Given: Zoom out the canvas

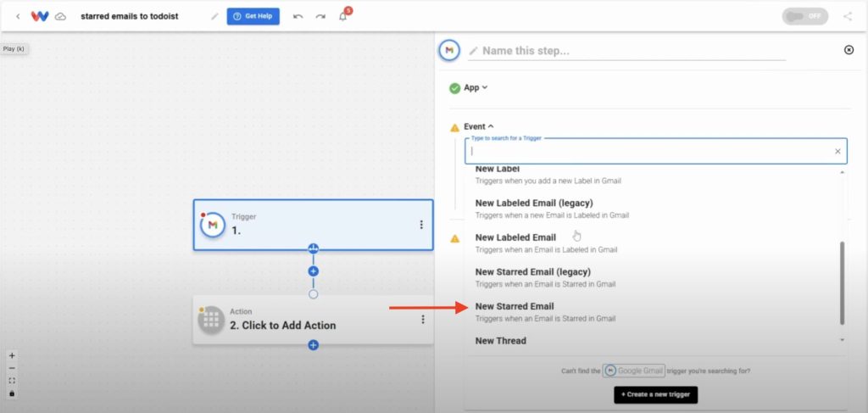Looking at the screenshot, I should click(12, 368).
